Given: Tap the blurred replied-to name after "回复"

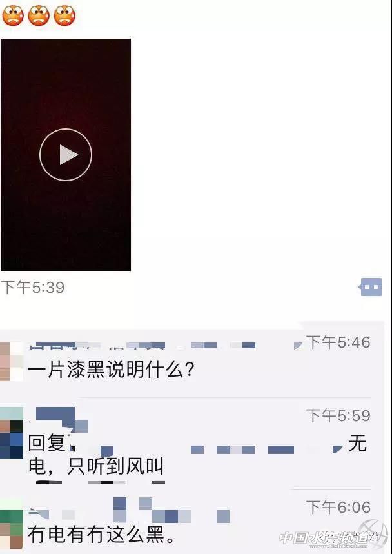Looking at the screenshot, I should click(206, 447).
